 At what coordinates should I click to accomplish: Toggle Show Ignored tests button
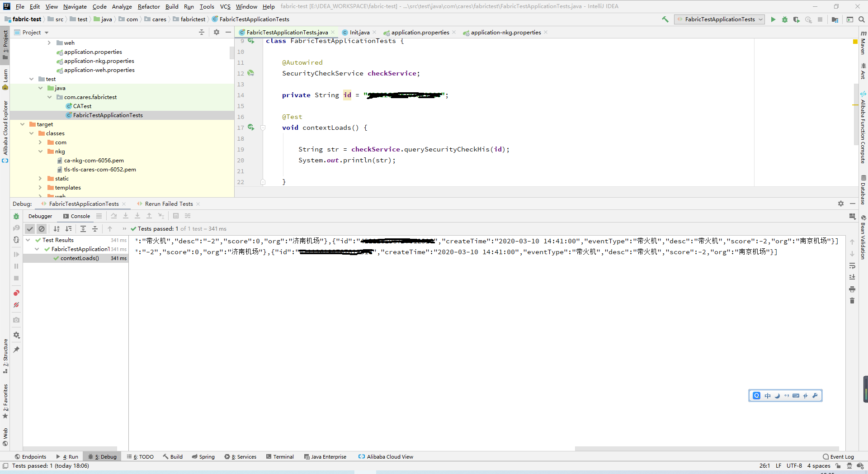click(x=42, y=229)
